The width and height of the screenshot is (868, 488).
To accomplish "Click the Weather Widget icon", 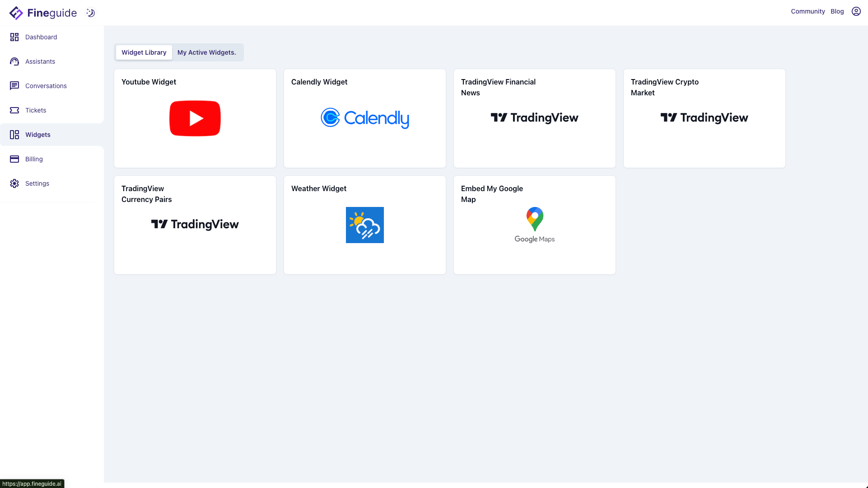I will click(x=364, y=225).
